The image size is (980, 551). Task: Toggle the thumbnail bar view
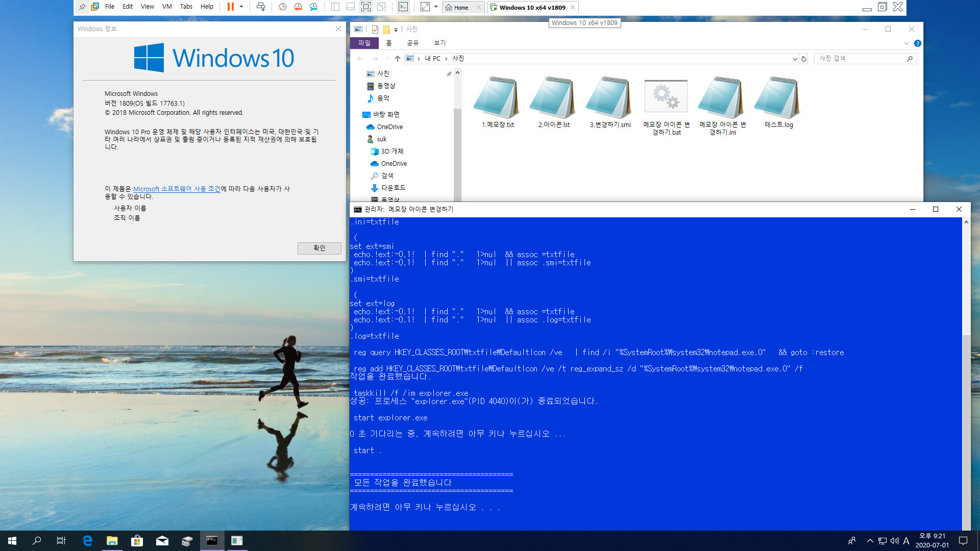351,7
